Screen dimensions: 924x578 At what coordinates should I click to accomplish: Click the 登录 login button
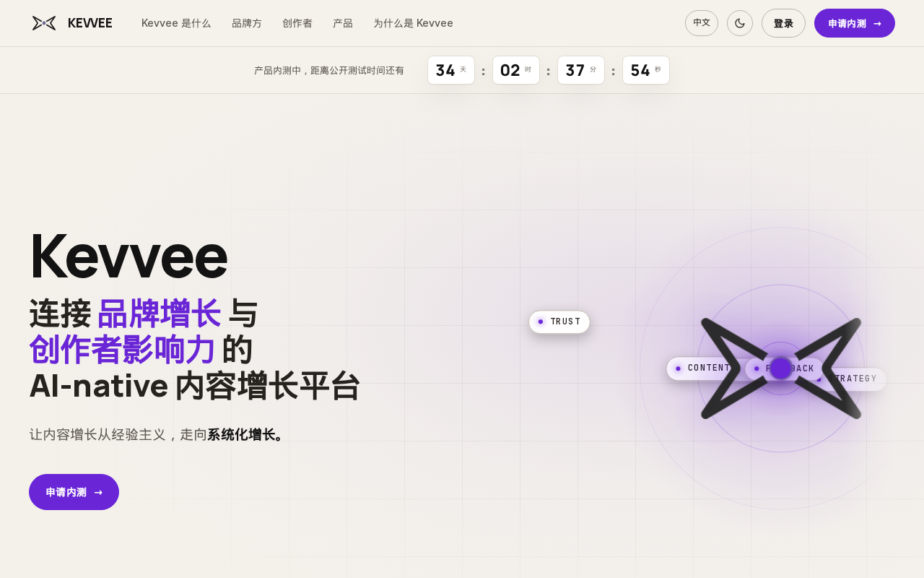point(783,23)
